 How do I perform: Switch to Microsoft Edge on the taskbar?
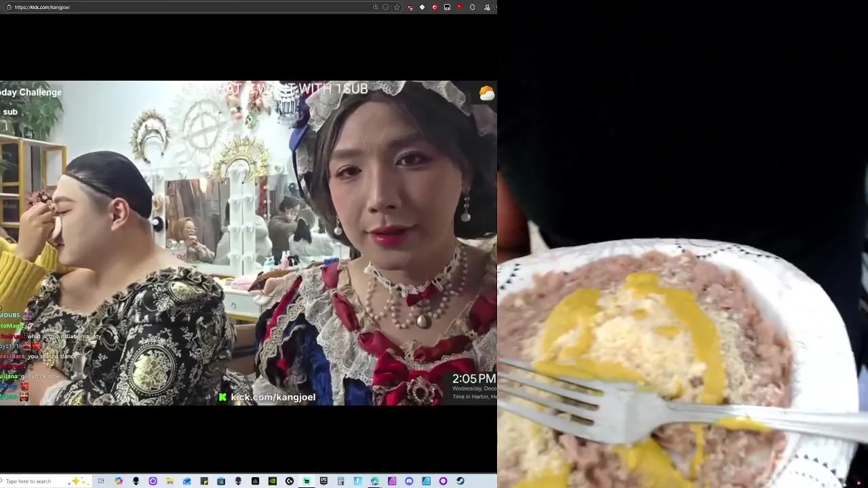click(x=374, y=481)
